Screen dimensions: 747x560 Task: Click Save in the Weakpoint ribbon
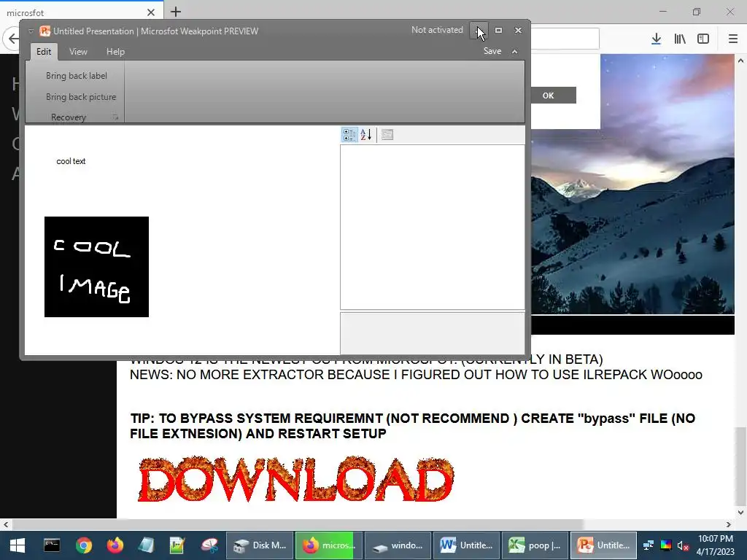point(492,51)
